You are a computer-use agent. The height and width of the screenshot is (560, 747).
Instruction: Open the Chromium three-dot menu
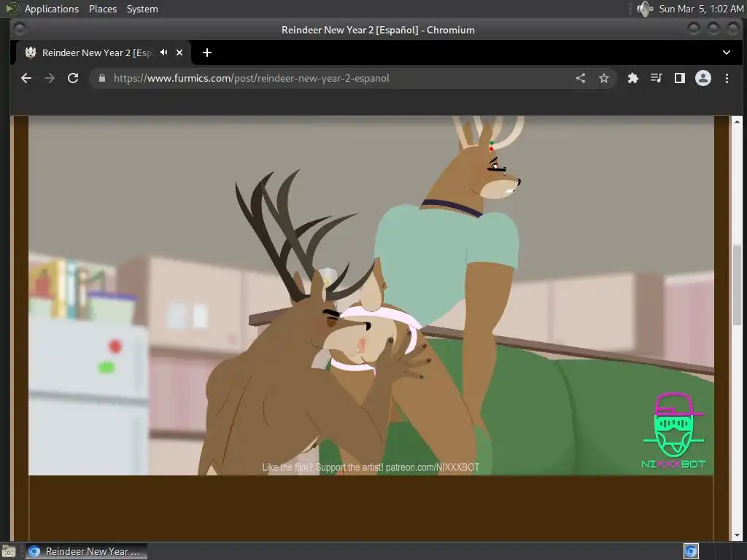point(727,78)
